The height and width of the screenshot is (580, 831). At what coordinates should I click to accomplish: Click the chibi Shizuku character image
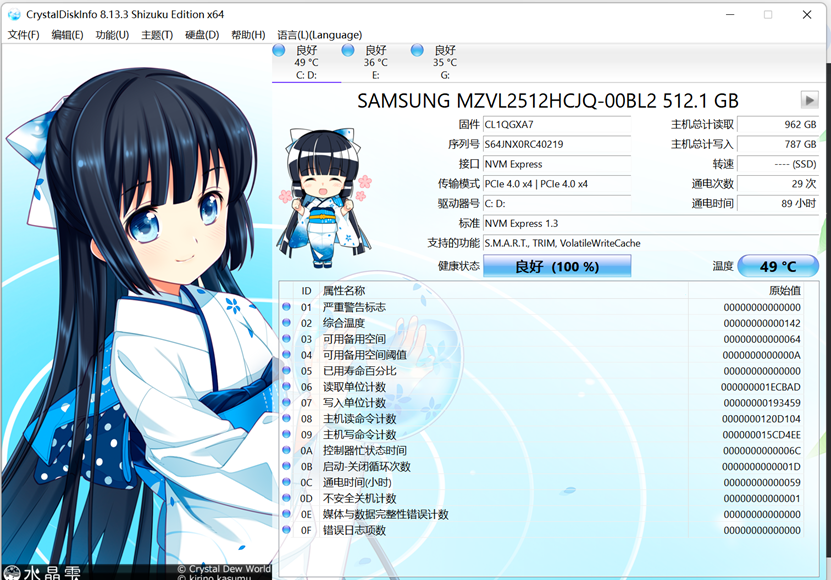pyautogui.click(x=324, y=197)
